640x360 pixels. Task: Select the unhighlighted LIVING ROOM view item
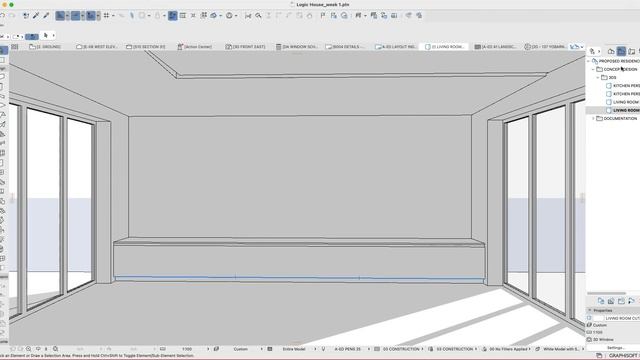click(623, 102)
